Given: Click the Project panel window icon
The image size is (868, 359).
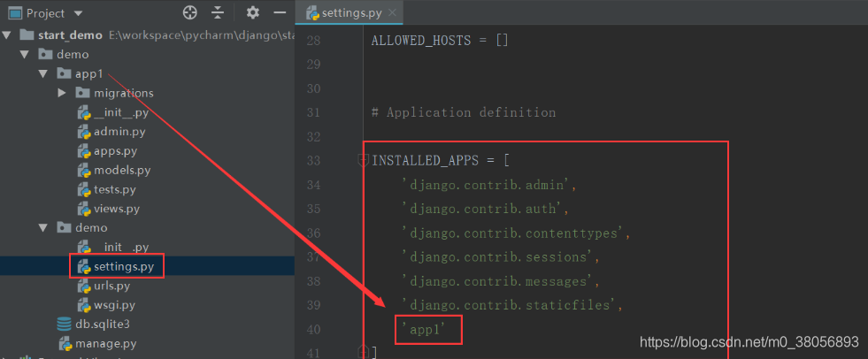Looking at the screenshot, I should tap(16, 12).
